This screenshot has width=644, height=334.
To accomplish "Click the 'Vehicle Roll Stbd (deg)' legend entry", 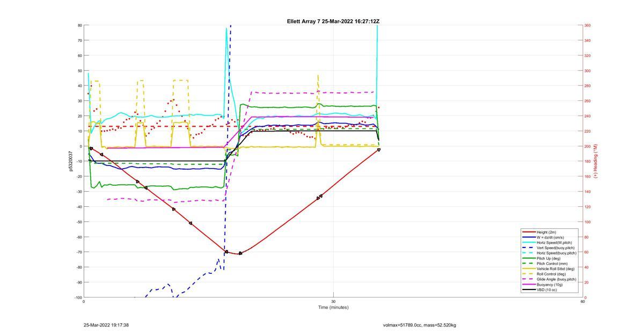I will (550, 269).
